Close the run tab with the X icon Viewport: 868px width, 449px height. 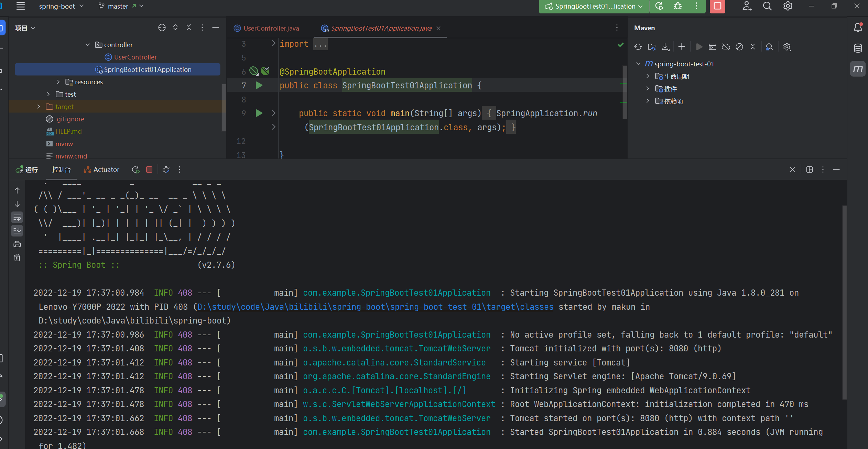[792, 169]
